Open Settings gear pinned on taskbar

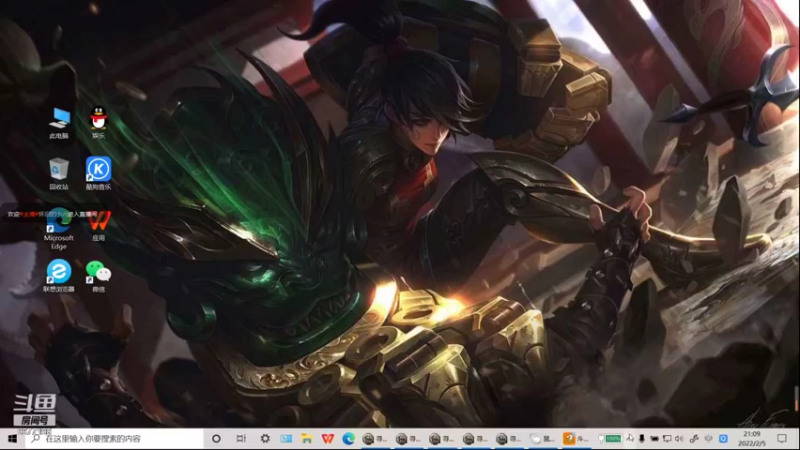265,438
